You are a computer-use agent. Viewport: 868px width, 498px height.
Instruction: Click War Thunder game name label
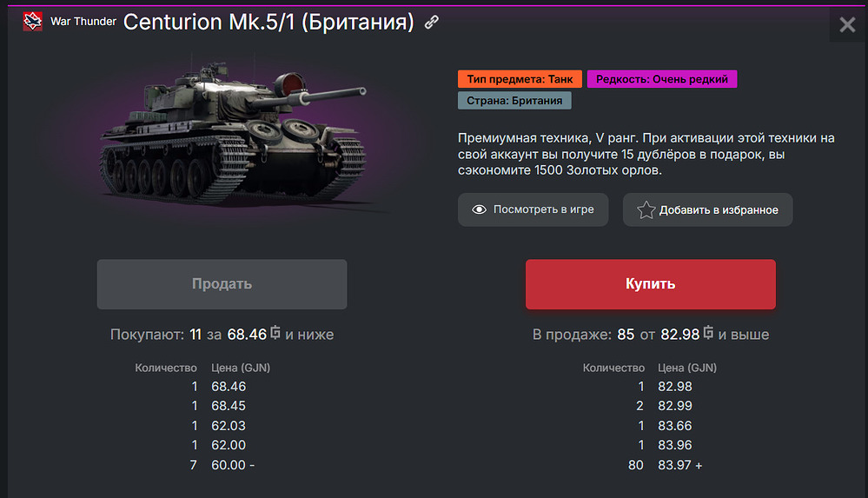[83, 22]
